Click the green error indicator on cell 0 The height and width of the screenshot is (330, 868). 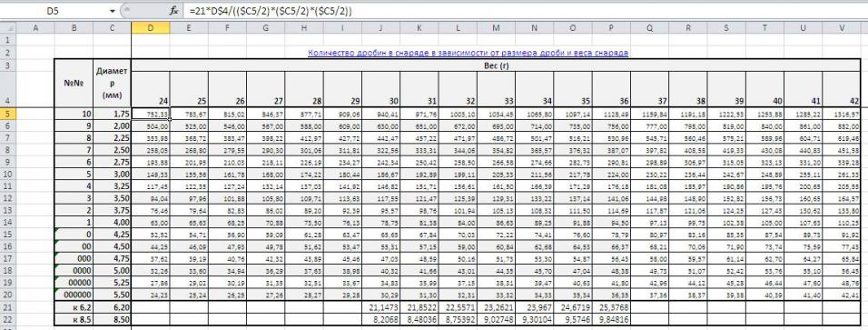pos(57,231)
